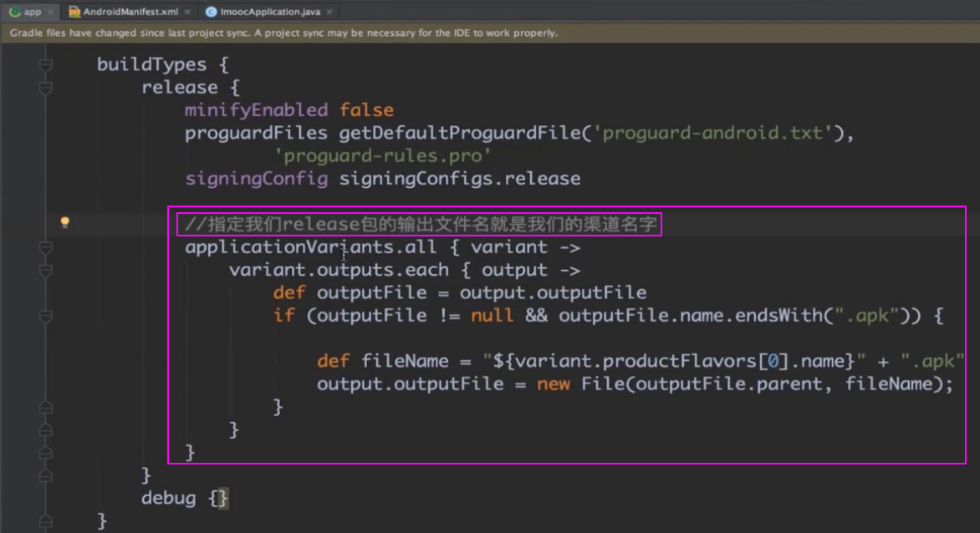Click 'fileName' in the def fileName line
Screen dimensions: 980x533
click(405, 362)
